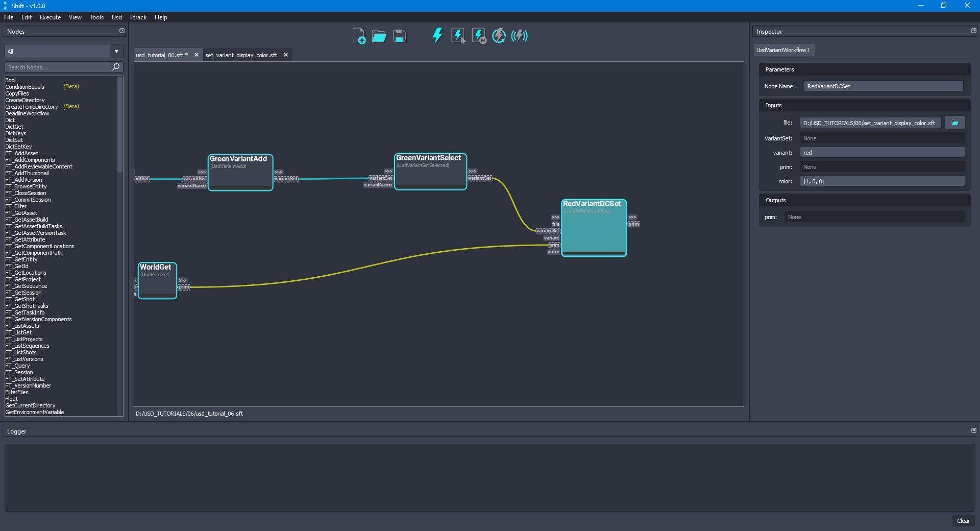This screenshot has height=531, width=980.
Task: Select the RedVariantDCSet node in the graph
Action: coord(594,228)
